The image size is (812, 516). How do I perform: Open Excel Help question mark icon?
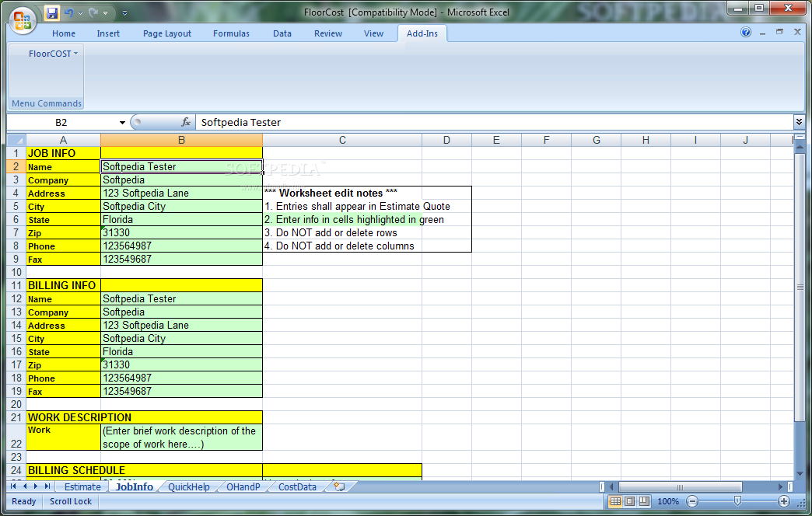[746, 32]
